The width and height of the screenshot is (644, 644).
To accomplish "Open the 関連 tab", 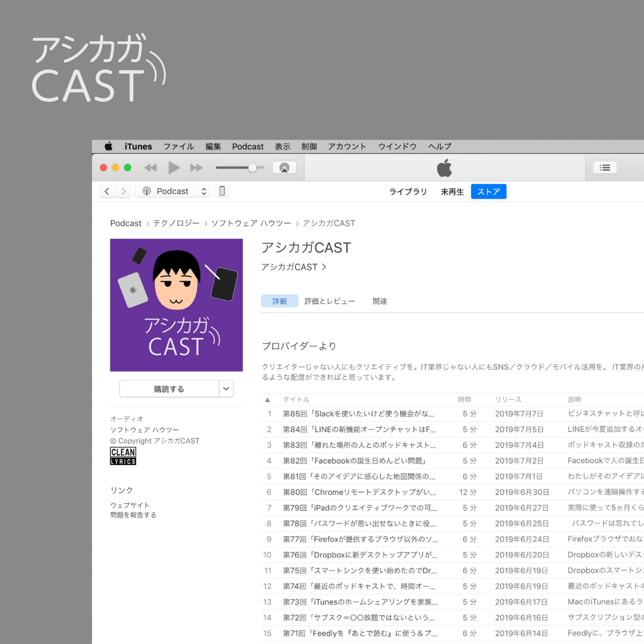I will click(380, 301).
